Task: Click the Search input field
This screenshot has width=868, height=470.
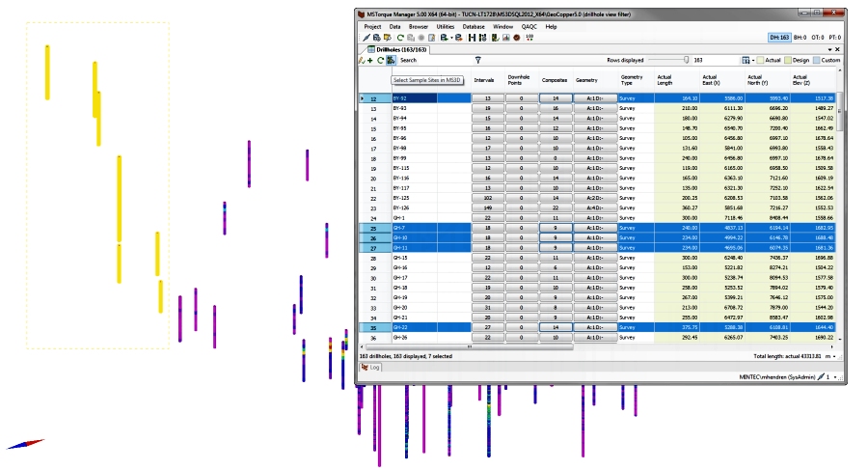Action: pyautogui.click(x=434, y=60)
